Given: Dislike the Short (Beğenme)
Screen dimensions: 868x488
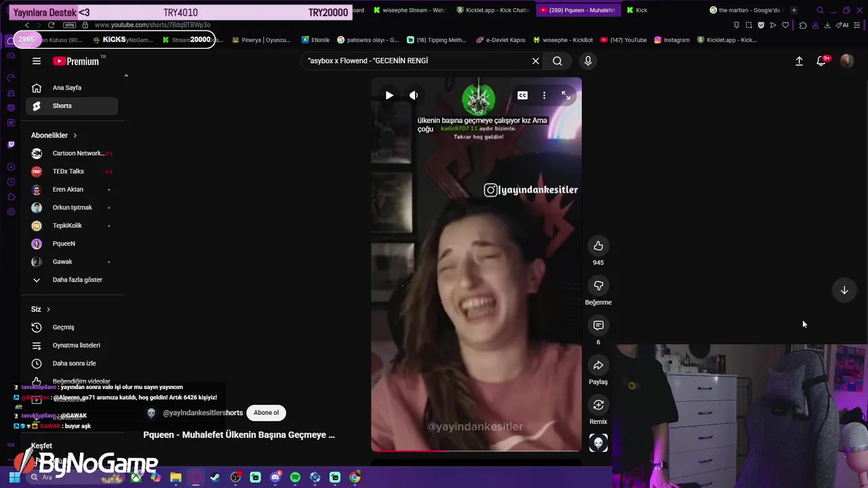Looking at the screenshot, I should 598,286.
